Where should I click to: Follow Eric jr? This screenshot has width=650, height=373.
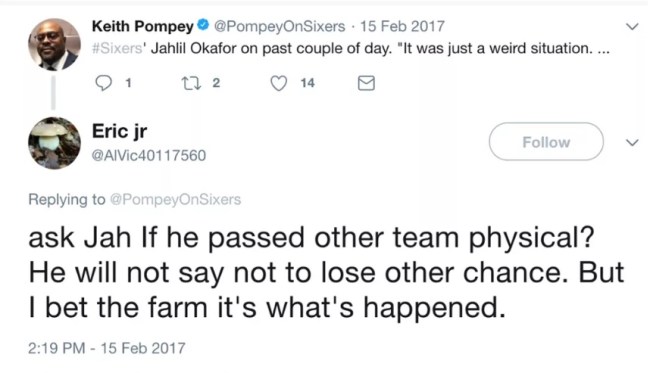point(546,142)
